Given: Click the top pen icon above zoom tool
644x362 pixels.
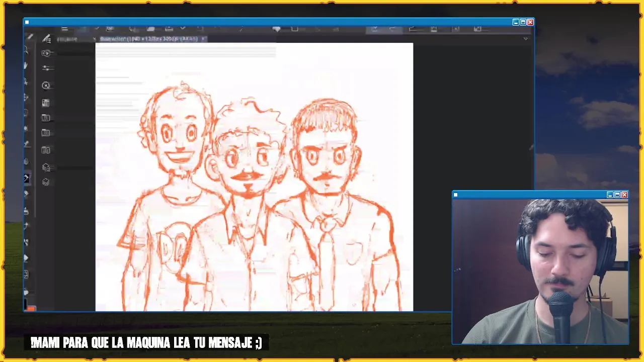Looking at the screenshot, I should point(30,37).
